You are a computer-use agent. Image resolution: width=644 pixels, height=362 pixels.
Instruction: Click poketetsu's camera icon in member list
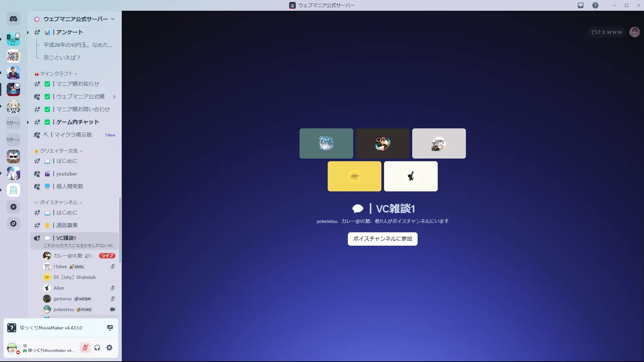click(113, 309)
